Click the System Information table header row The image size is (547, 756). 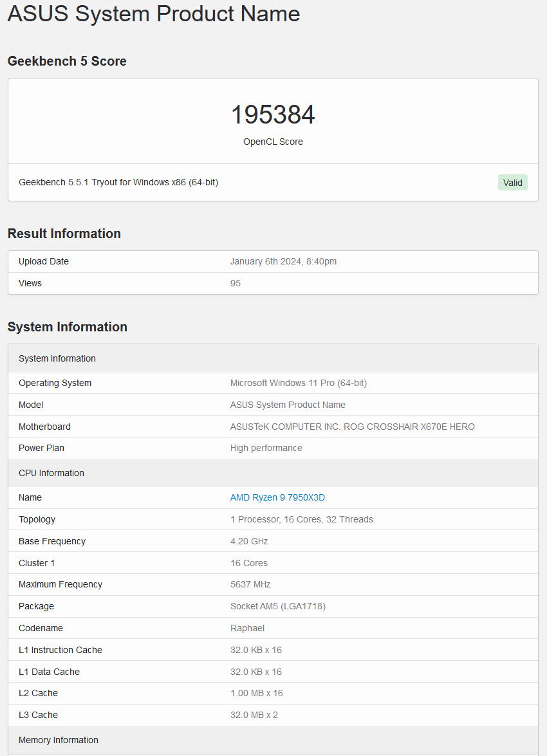pyautogui.click(x=273, y=358)
